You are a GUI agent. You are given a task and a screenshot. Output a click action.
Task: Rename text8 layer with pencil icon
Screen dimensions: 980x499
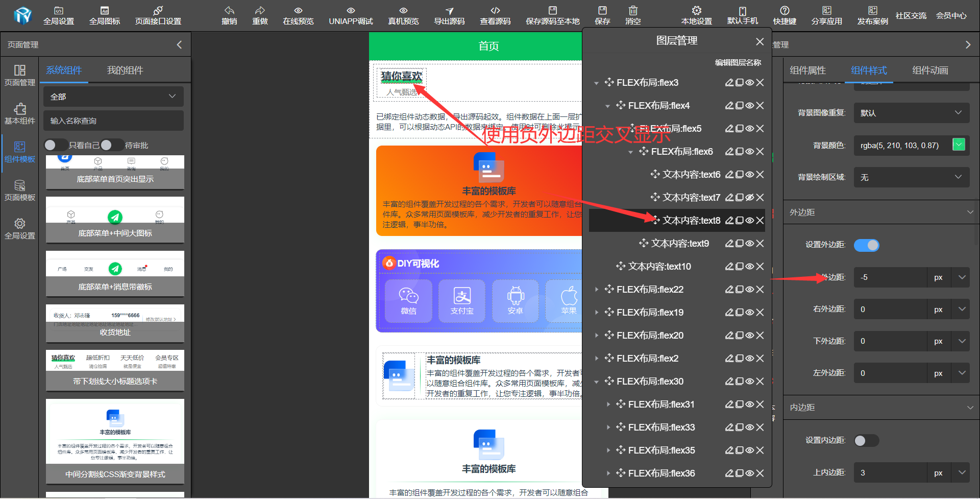[x=729, y=220]
